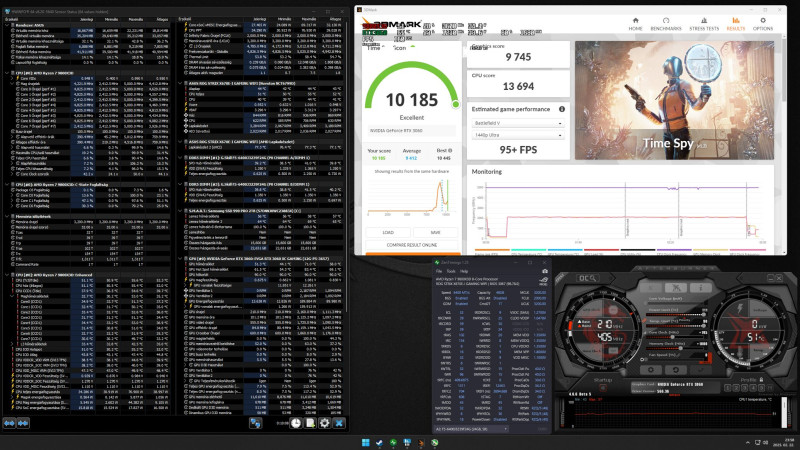This screenshot has height=450, width=800.
Task: Show hidden system tray icons
Action: point(748,442)
